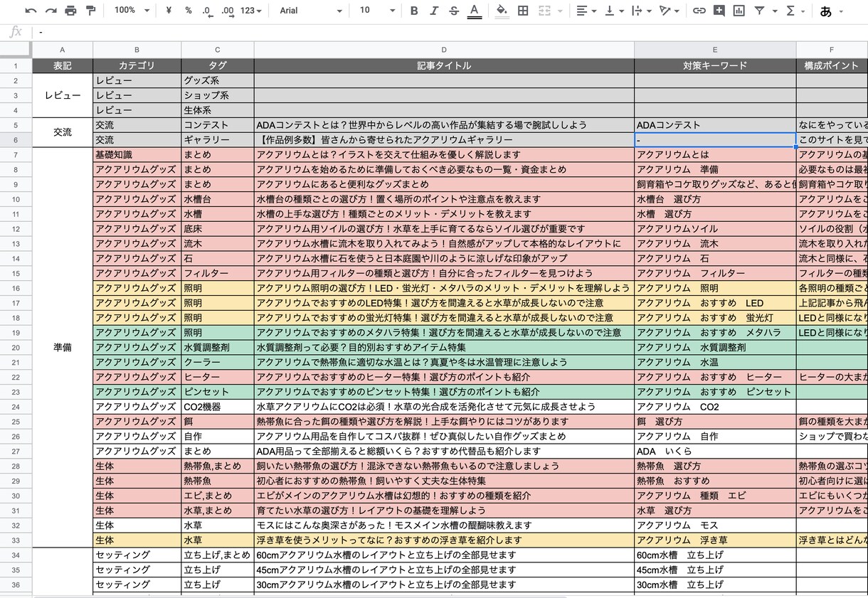Toggle bold formatting
The width and height of the screenshot is (868, 598).
pyautogui.click(x=415, y=11)
